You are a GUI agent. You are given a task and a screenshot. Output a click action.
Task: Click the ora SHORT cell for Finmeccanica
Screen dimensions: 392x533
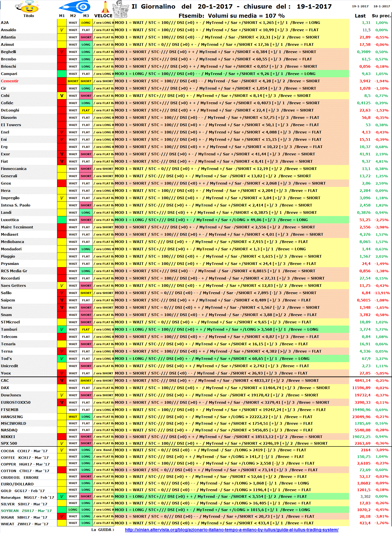tap(104, 169)
